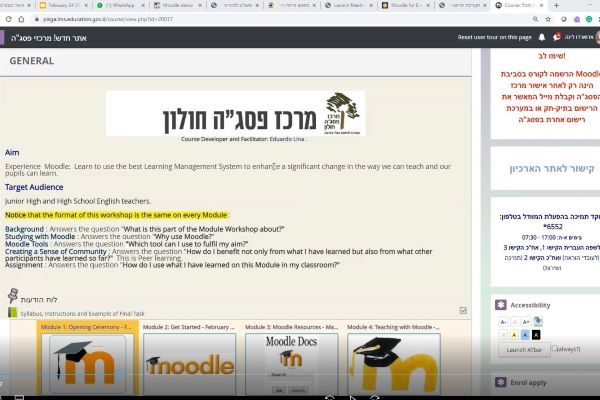Click the green book icon beside Syllabus
This screenshot has height=400, width=600.
point(13,313)
